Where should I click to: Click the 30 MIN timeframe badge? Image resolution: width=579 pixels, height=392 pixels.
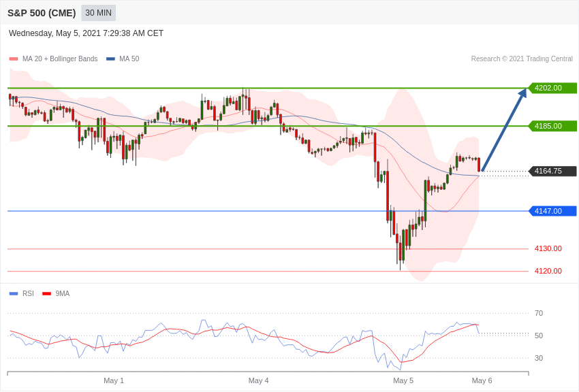pyautogui.click(x=98, y=13)
